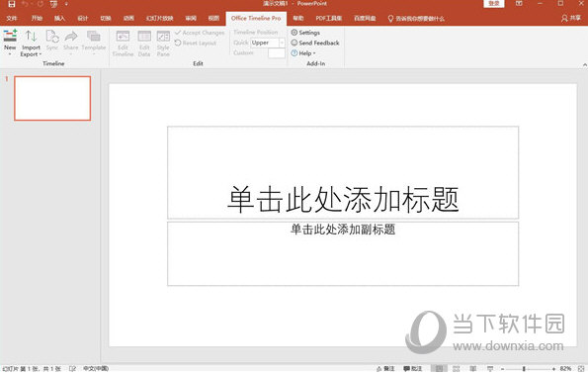Switch to the 插入 tab

(x=59, y=18)
